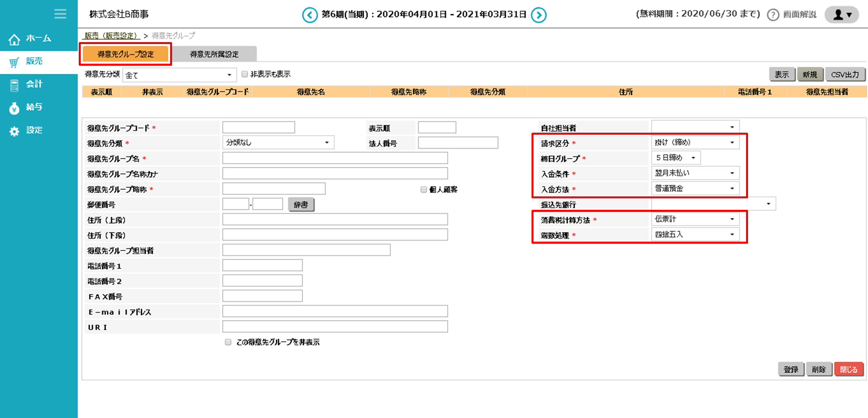Check the 個人顧客 checkbox
This screenshot has width=868, height=418.
(x=423, y=189)
